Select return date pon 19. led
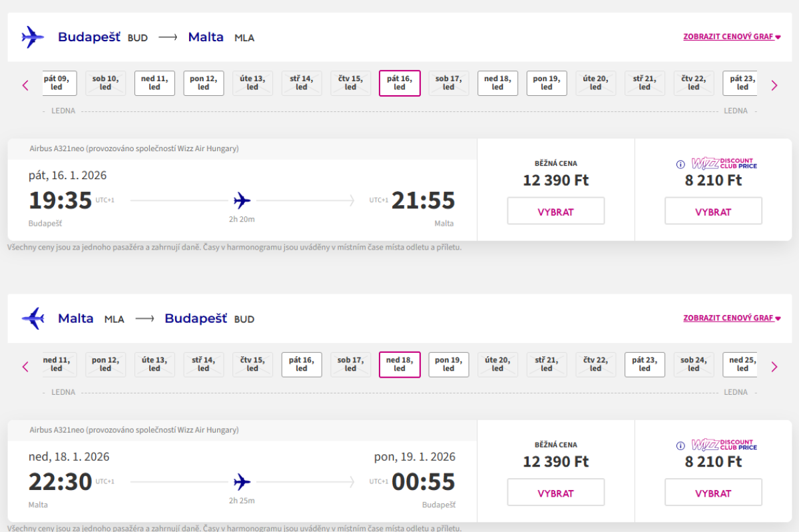799x532 pixels. click(x=449, y=364)
